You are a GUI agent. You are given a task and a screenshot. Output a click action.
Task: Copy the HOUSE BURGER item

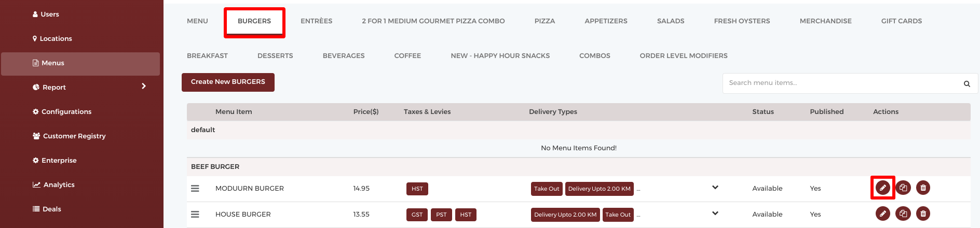click(x=903, y=213)
